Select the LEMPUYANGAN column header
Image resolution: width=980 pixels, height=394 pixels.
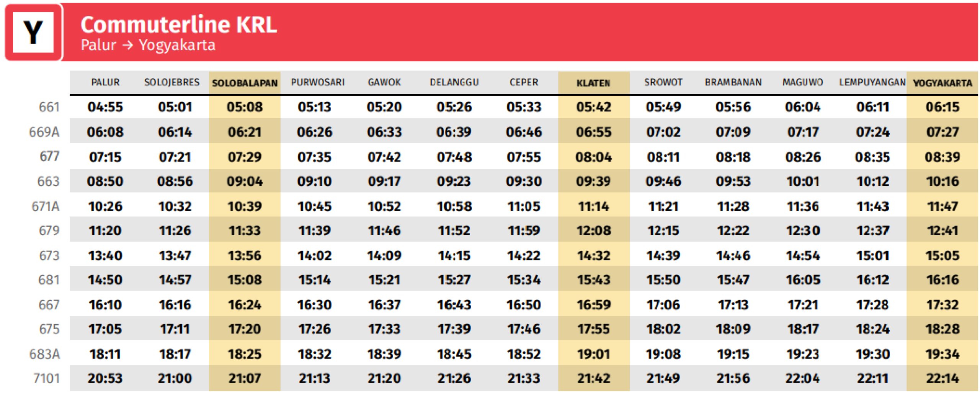click(872, 82)
